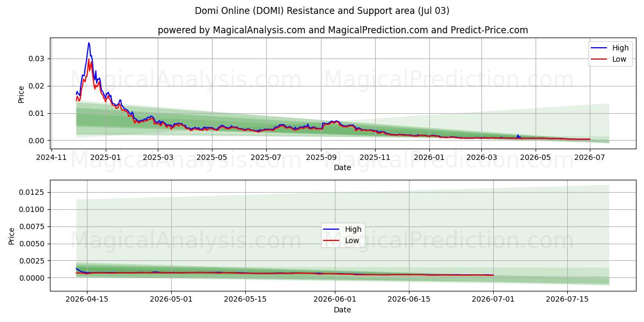Click the 2024-11 x-axis tick label
The image size is (644, 322).
tap(52, 157)
